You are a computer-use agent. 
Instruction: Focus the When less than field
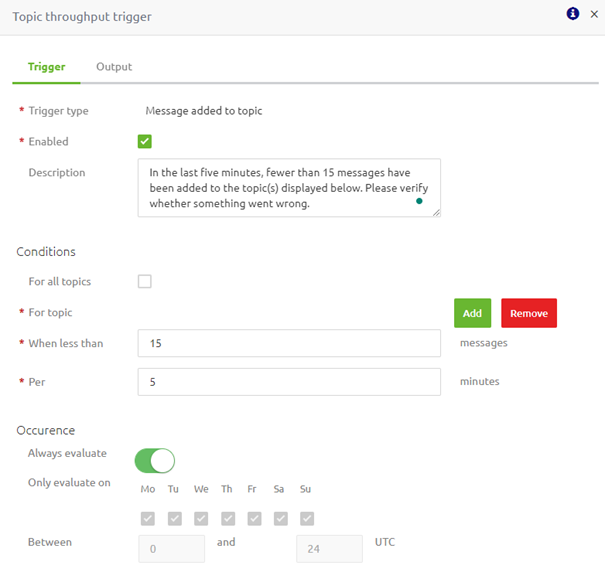pos(289,343)
